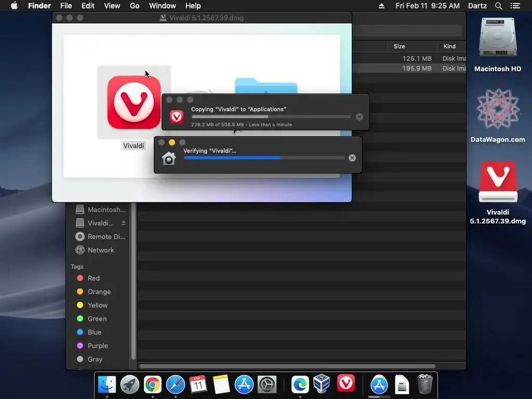The image size is (532, 399).
Task: Select the Orange tag in the sidebar
Action: (x=94, y=292)
